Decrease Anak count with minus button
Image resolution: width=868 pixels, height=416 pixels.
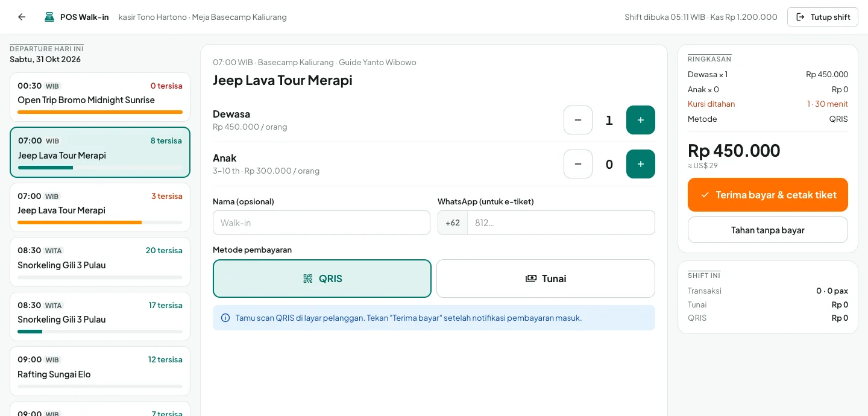(578, 164)
